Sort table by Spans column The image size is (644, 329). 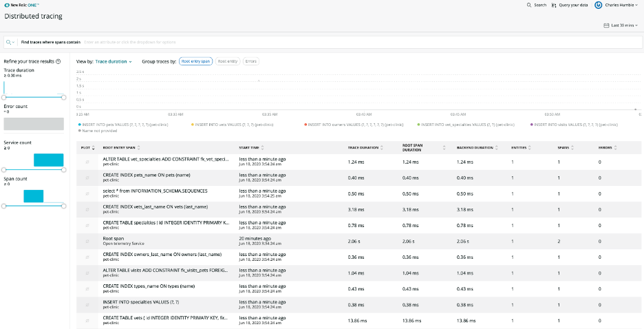click(x=566, y=148)
